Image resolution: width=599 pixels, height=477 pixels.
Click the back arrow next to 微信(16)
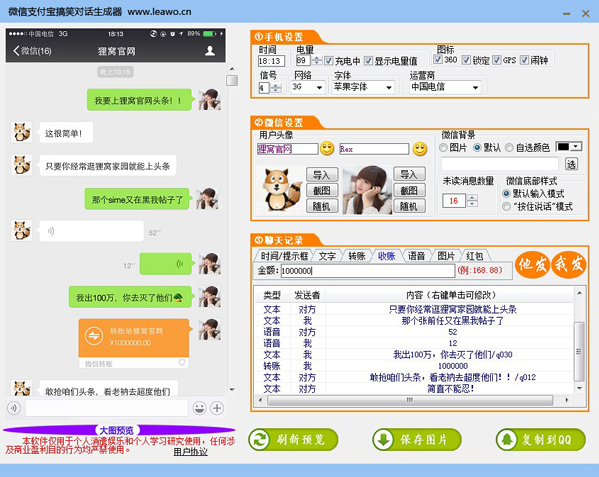(16, 51)
